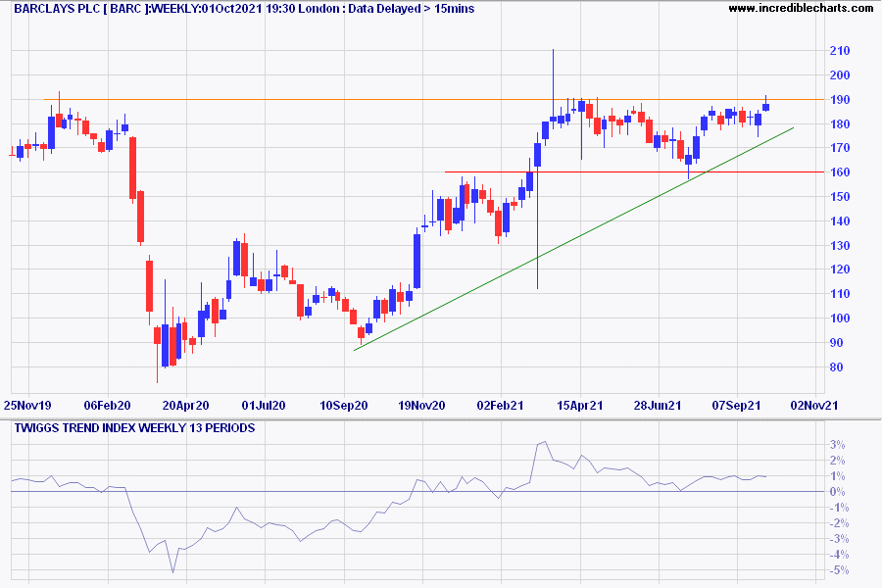Screen dimensions: 882x588
Task: Click the 1% indicator axis label
Action: [838, 476]
